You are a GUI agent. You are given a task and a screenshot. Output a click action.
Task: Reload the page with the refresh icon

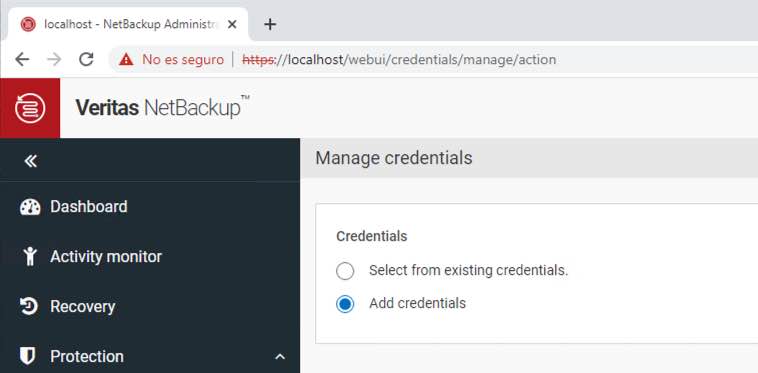point(86,59)
